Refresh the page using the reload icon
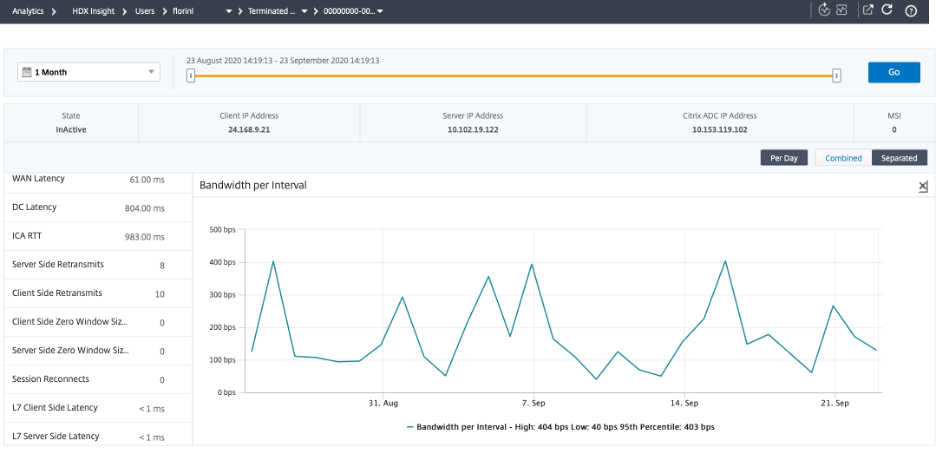The image size is (936, 454). pos(889,10)
